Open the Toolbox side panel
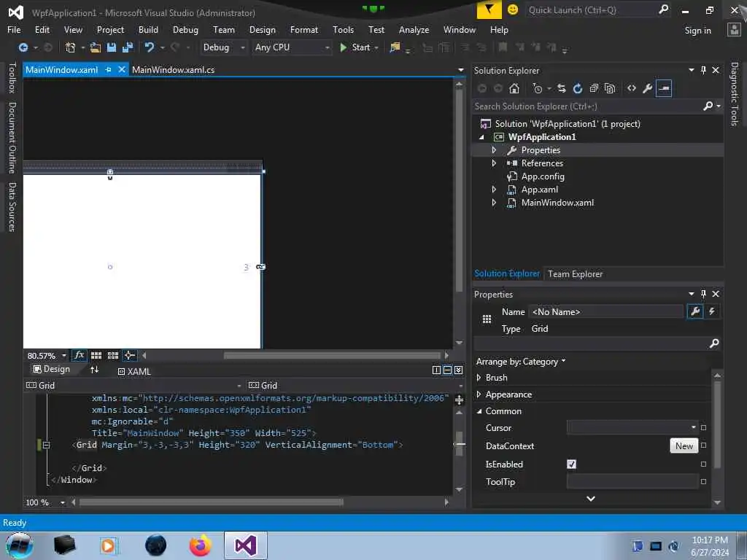Image resolution: width=747 pixels, height=560 pixels. 12,77
